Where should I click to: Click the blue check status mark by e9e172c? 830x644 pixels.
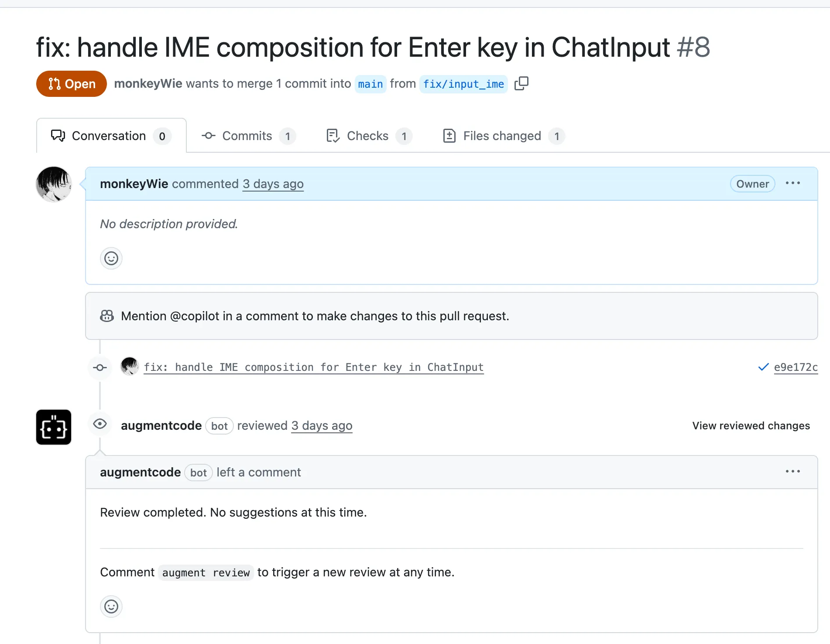click(x=763, y=367)
